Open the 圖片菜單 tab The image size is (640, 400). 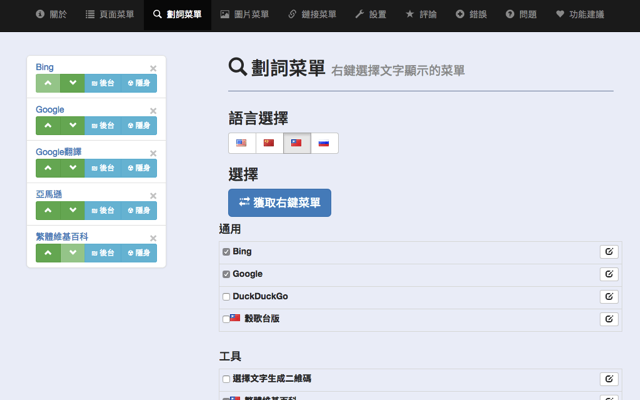(x=244, y=14)
